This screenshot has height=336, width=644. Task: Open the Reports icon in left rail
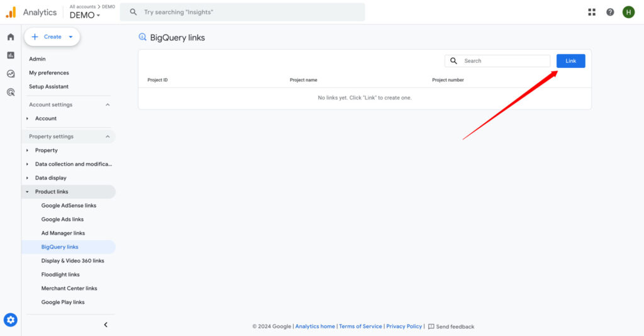(11, 55)
